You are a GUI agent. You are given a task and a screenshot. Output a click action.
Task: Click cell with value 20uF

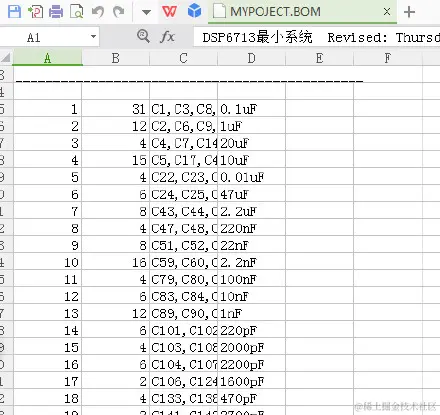(251, 143)
